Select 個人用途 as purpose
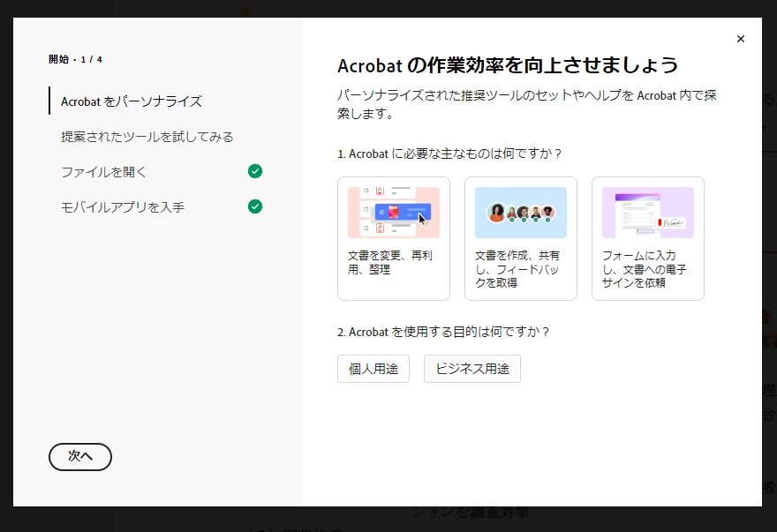Image resolution: width=777 pixels, height=532 pixels. tap(373, 369)
